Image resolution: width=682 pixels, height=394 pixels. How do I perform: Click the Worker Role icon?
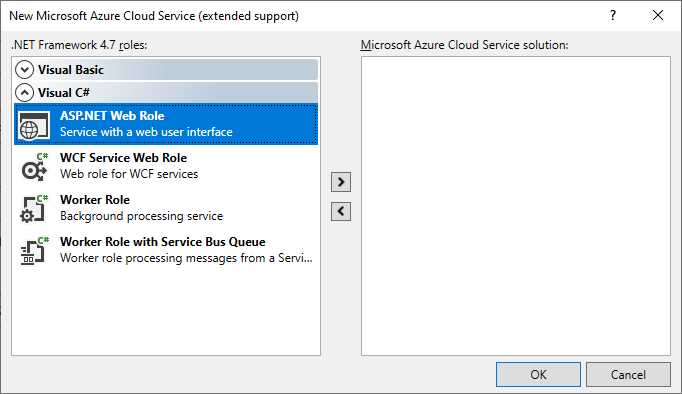tap(34, 208)
